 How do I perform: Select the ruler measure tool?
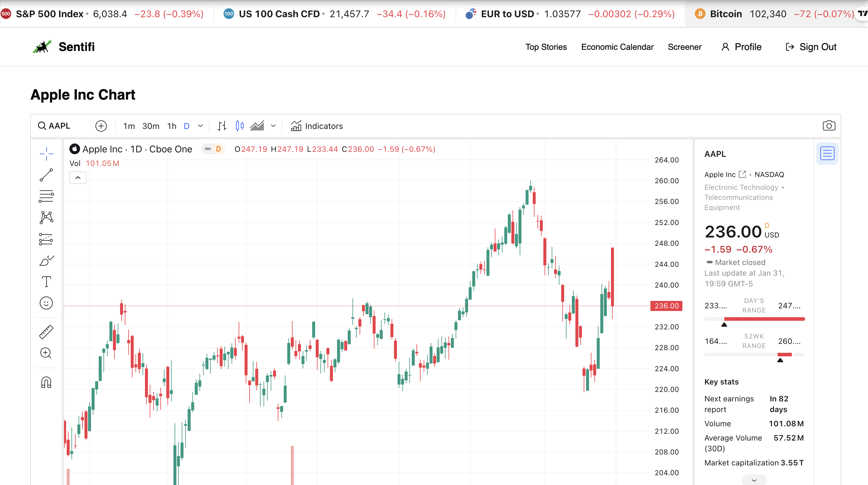[x=46, y=332]
